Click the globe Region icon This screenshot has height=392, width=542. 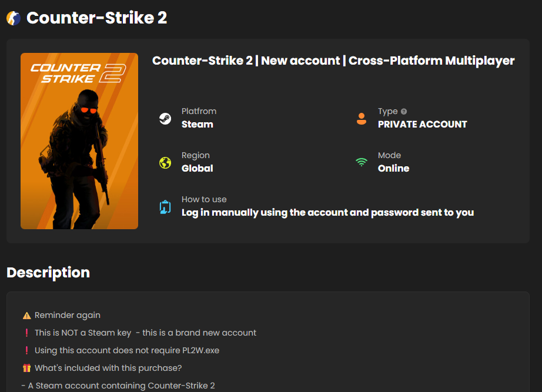pyautogui.click(x=166, y=162)
